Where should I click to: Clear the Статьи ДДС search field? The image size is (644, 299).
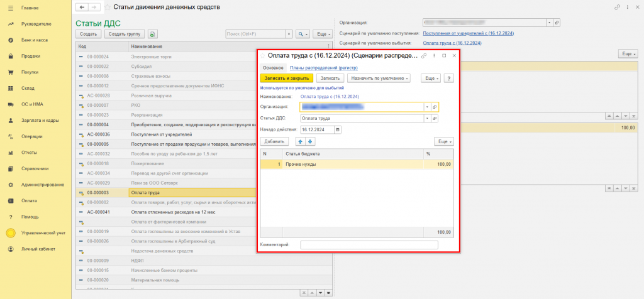pos(289,34)
